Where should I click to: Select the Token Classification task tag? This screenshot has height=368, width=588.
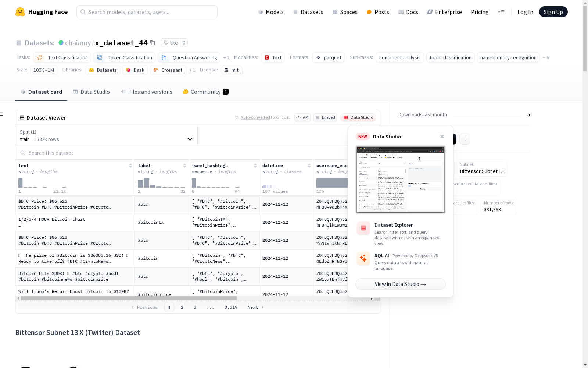pyautogui.click(x=124, y=57)
